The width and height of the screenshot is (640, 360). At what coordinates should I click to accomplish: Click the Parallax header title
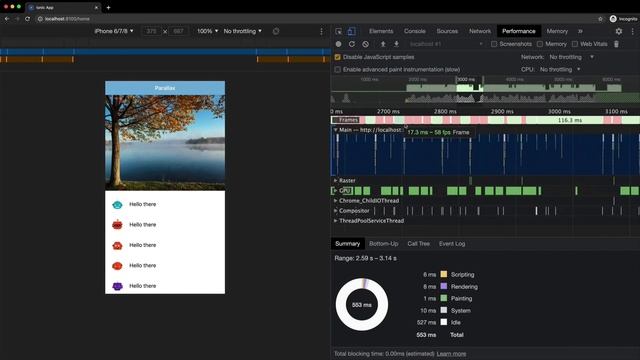(165, 88)
